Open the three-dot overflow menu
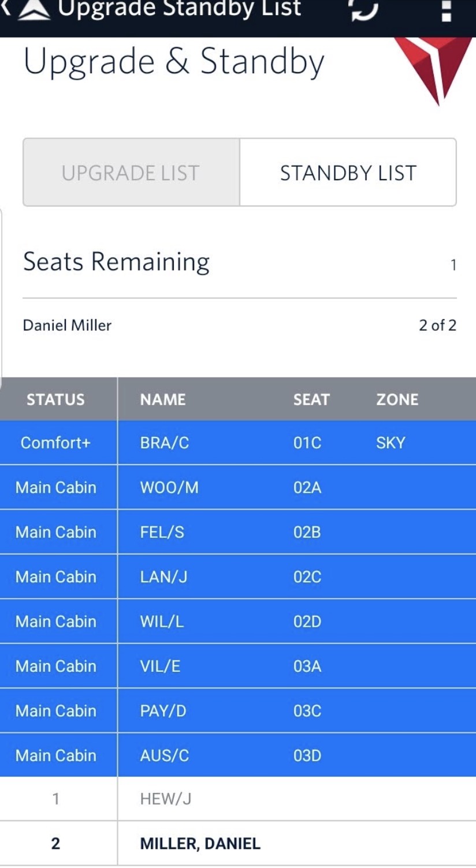 (x=446, y=10)
